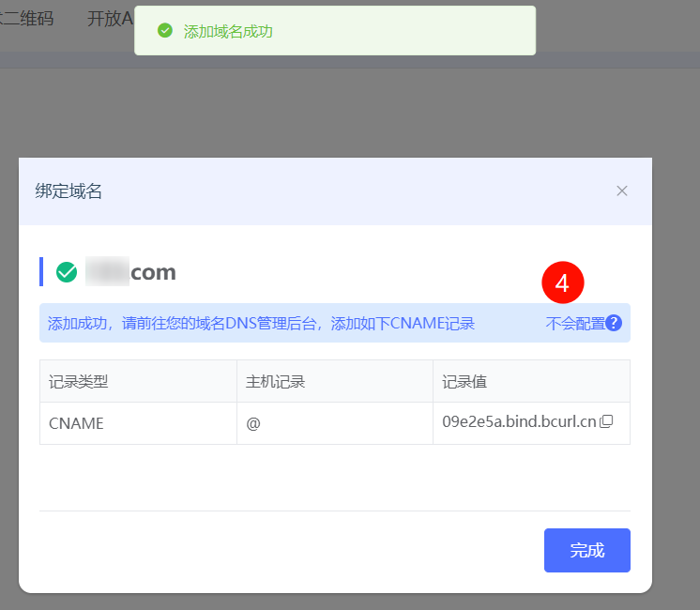Close the 绑定域名 dialog with X
Viewport: 700px width, 610px height.
coord(621,191)
